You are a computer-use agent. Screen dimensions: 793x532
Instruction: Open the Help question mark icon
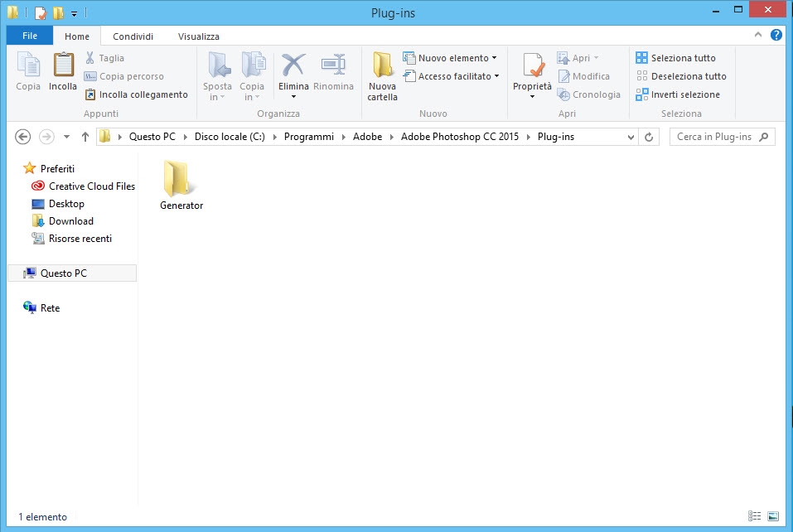click(x=776, y=36)
